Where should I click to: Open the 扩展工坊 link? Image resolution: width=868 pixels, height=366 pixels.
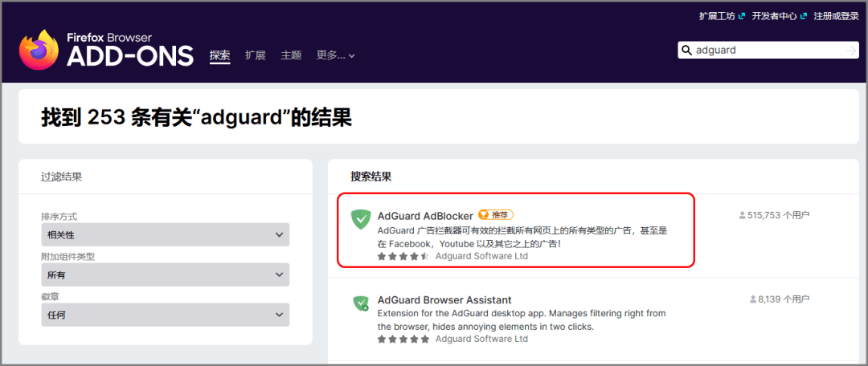coord(721,16)
